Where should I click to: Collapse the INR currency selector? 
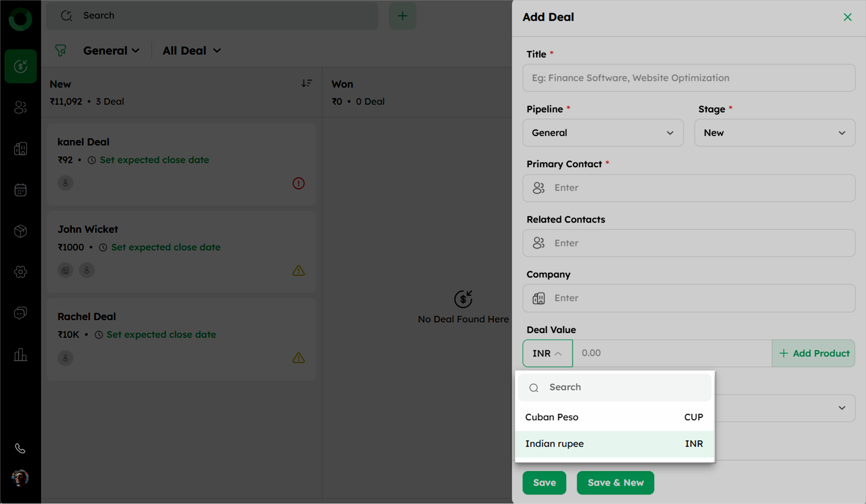pyautogui.click(x=548, y=353)
